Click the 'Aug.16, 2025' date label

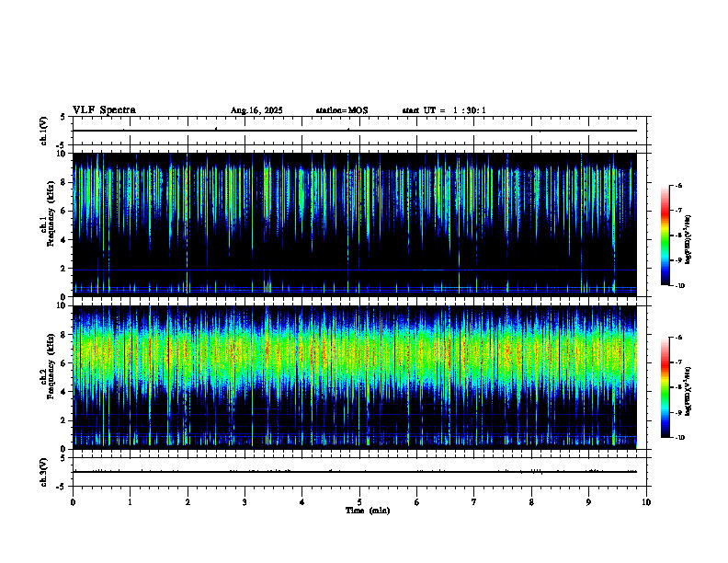tap(256, 110)
